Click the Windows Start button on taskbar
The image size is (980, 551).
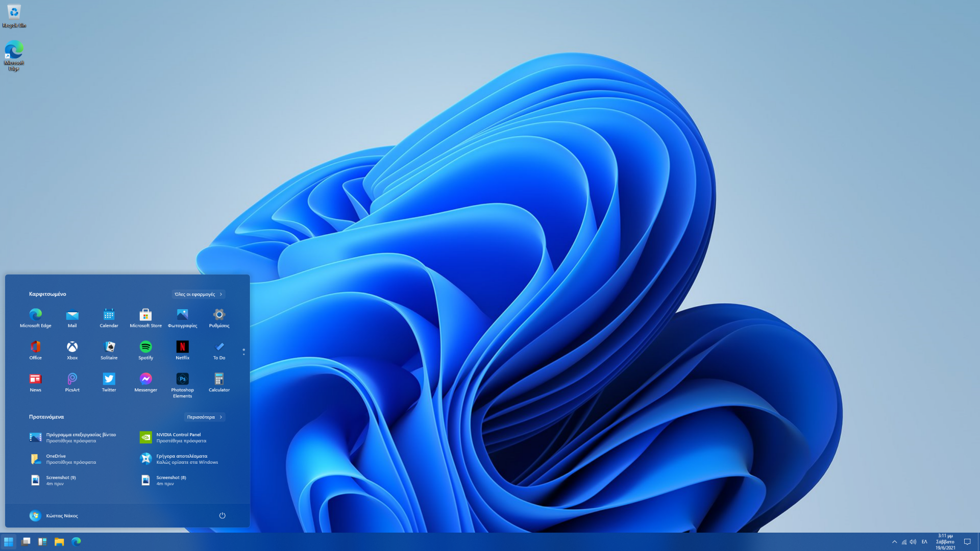[9, 542]
